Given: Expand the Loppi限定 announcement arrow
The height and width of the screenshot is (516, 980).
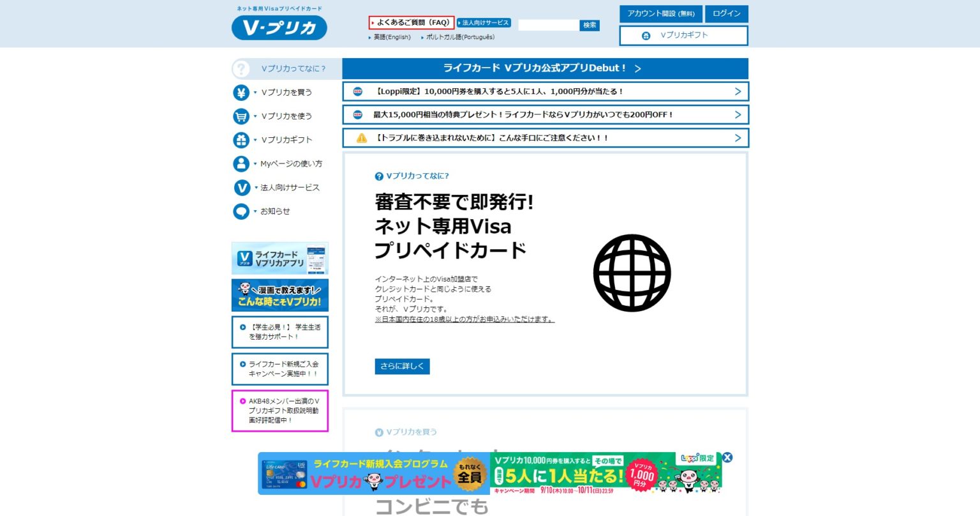Looking at the screenshot, I should pos(738,91).
